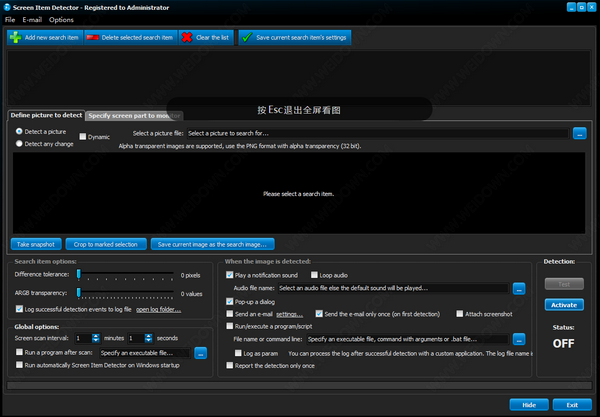The width and height of the screenshot is (600, 417).
Task: Click the Activate detection button
Action: (x=564, y=305)
